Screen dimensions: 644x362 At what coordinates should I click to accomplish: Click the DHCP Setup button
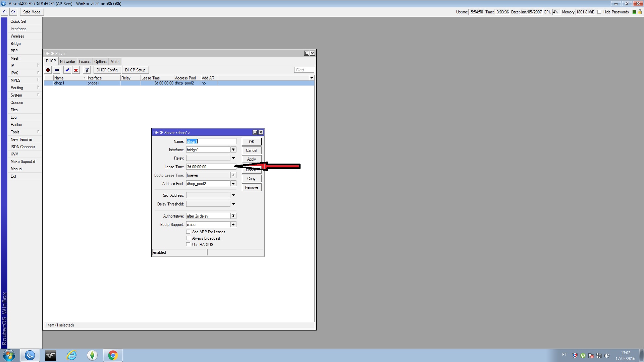[135, 70]
